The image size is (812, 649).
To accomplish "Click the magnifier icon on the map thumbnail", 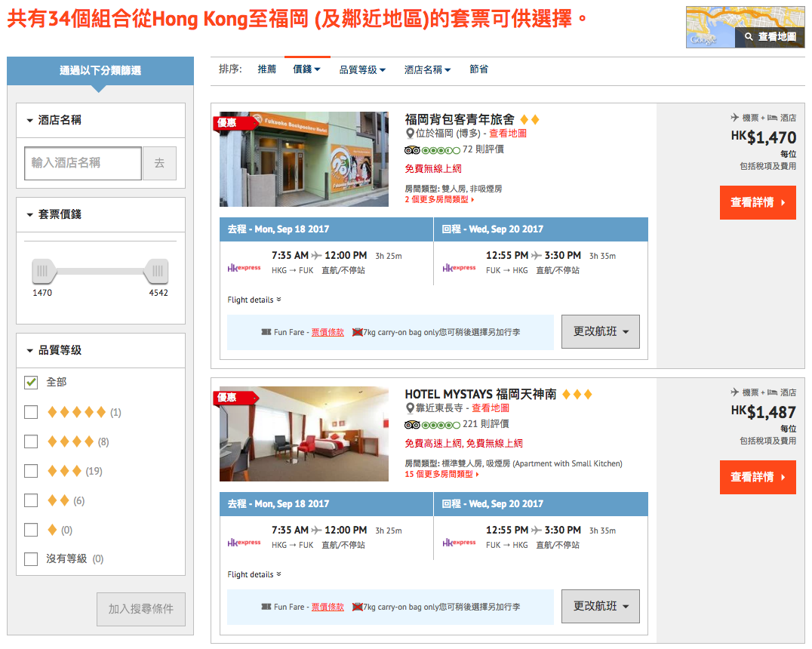I will pyautogui.click(x=749, y=37).
